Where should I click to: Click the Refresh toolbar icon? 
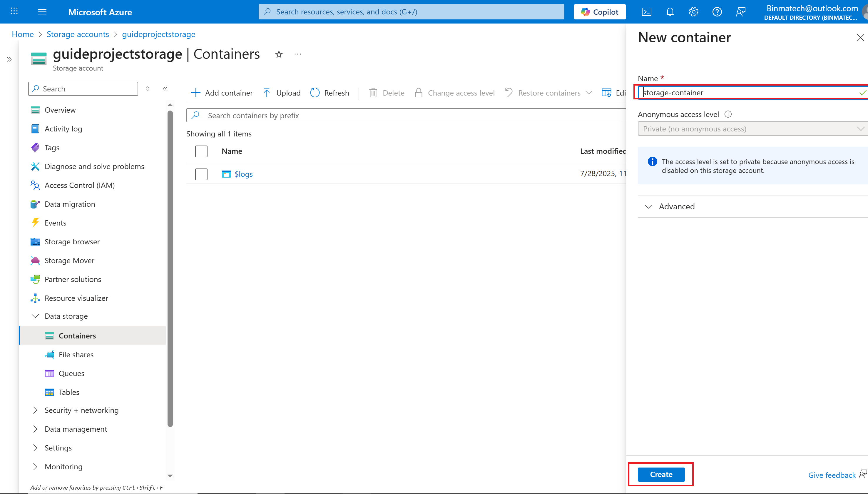(x=315, y=93)
